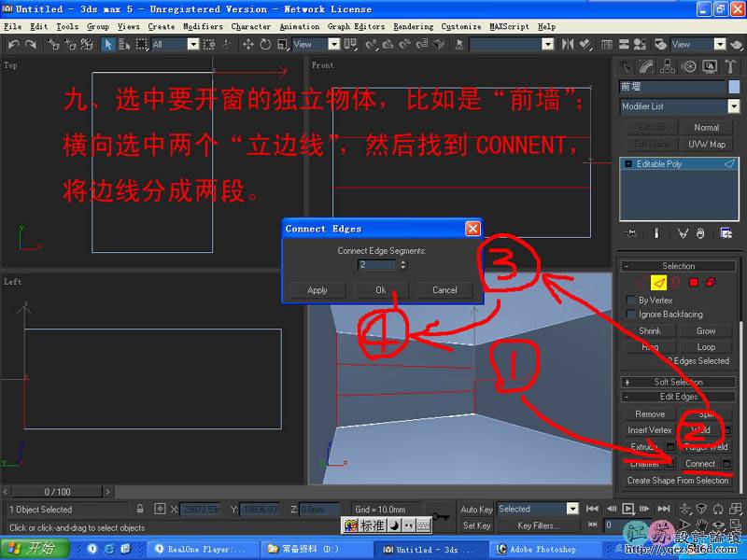Open the Modifiers menu

[203, 27]
